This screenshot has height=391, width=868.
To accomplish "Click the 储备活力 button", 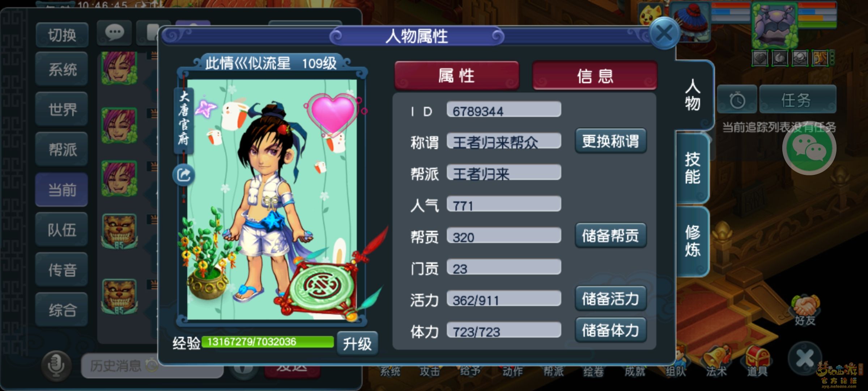I will [x=610, y=298].
